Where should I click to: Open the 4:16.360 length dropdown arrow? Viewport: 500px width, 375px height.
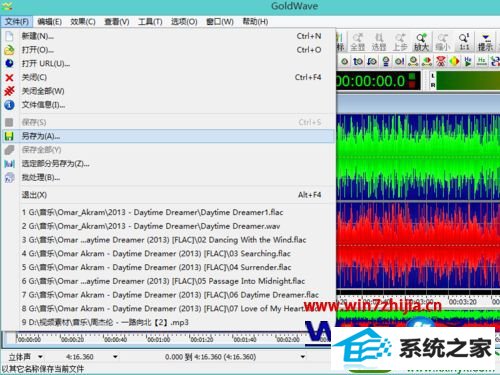tap(115, 357)
